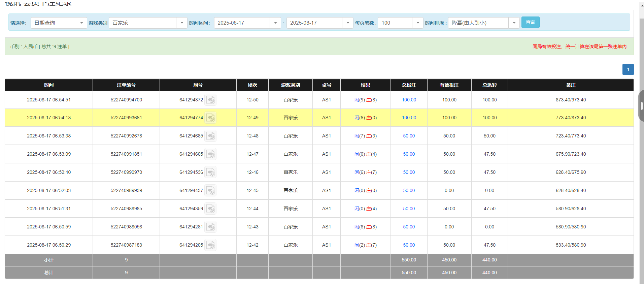Screen dimensions: 644x284
Task: Click the vertical scrollbar on the right edge
Action: (641, 106)
